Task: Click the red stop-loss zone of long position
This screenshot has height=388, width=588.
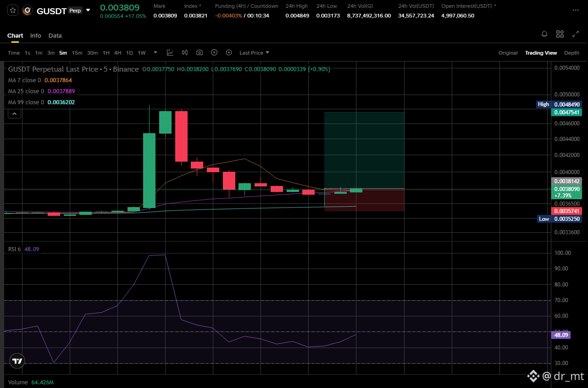Action: click(x=364, y=200)
